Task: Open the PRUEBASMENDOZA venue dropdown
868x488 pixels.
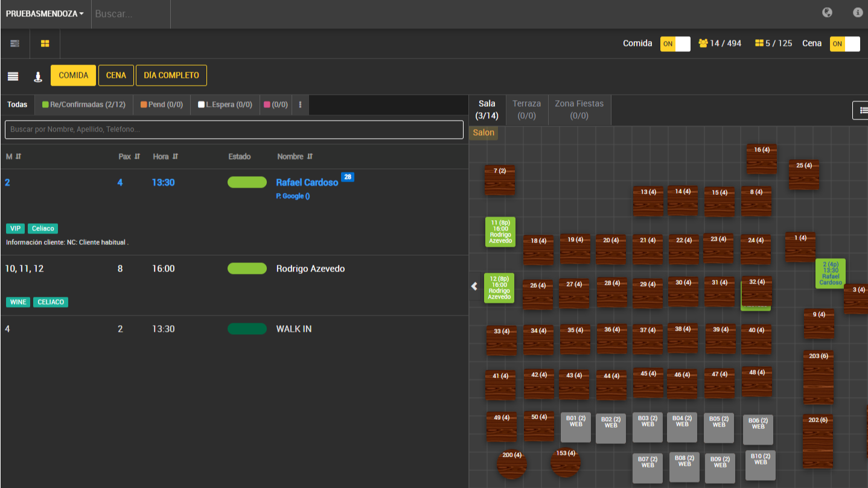Action: [x=45, y=14]
